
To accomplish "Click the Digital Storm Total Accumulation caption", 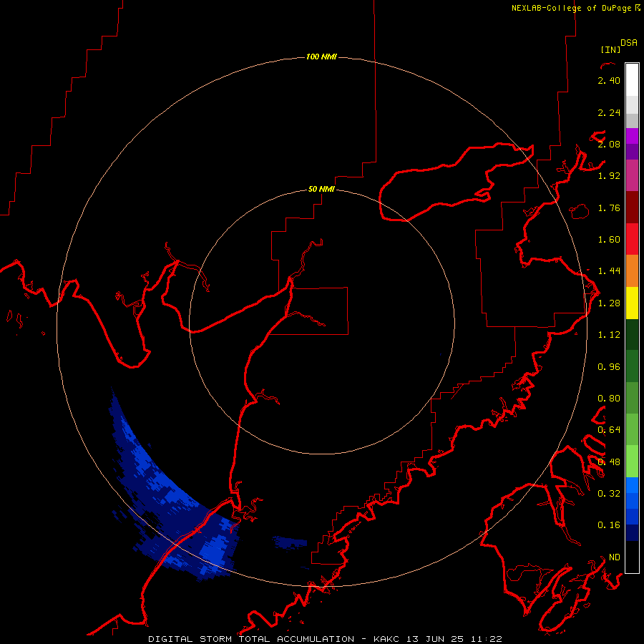I will point(325,639).
